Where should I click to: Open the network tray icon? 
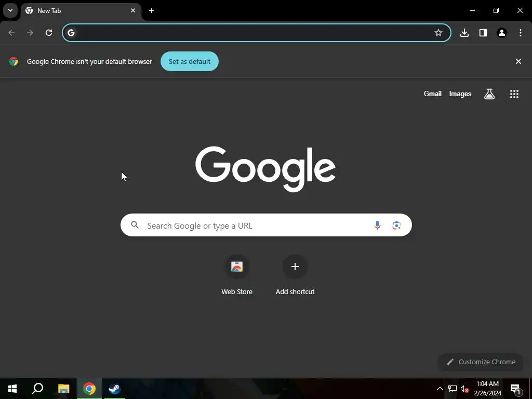(453, 389)
